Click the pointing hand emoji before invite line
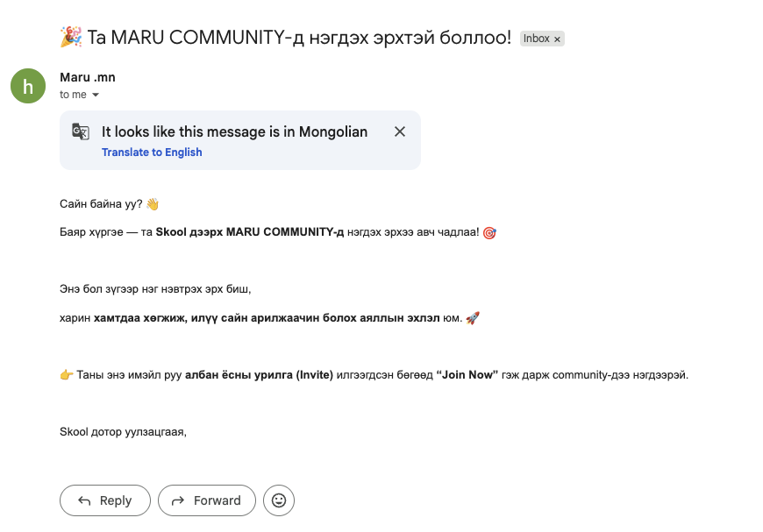The image size is (763, 532). coord(66,375)
